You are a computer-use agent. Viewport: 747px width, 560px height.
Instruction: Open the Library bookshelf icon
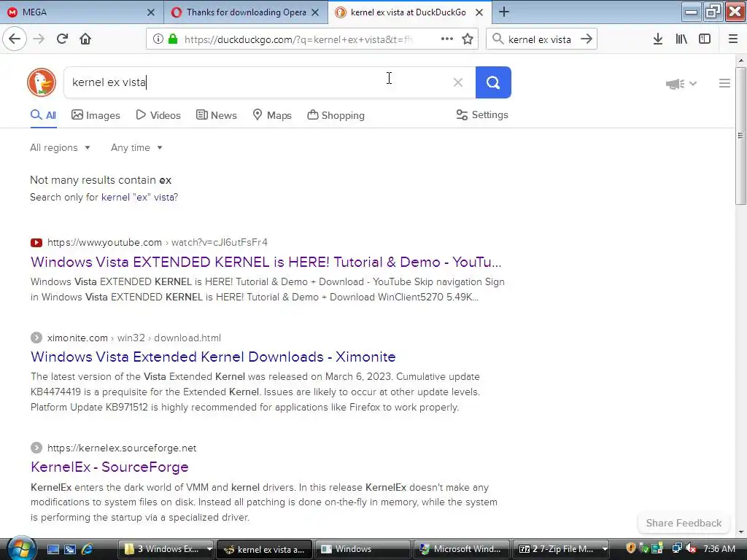tap(681, 39)
